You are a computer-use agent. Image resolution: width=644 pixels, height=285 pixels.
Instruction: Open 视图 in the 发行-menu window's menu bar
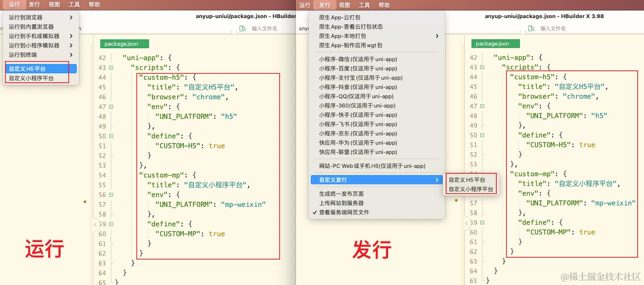[x=345, y=5]
